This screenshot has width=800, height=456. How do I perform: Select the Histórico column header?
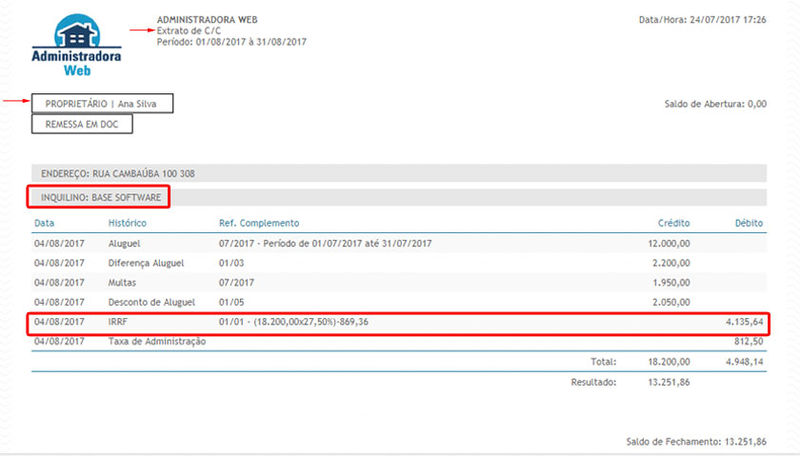click(128, 222)
